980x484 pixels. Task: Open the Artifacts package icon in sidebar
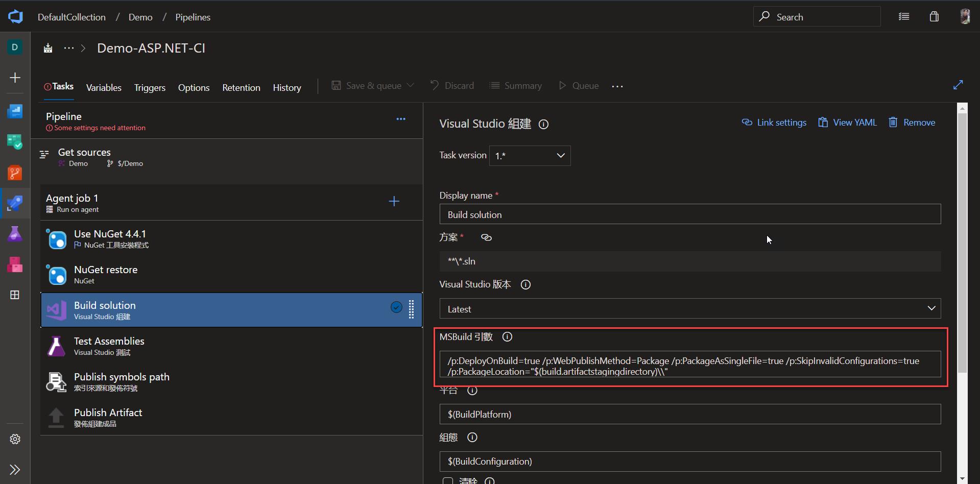point(15,264)
